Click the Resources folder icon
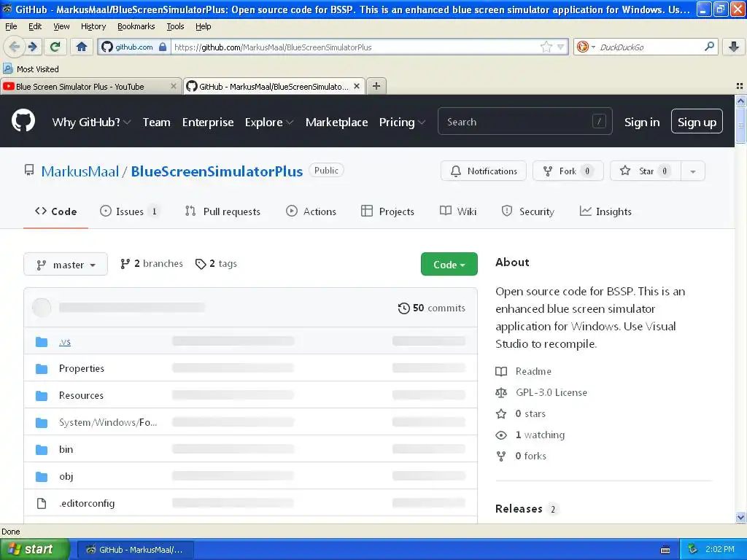Screen dimensions: 747x560 pos(42,396)
